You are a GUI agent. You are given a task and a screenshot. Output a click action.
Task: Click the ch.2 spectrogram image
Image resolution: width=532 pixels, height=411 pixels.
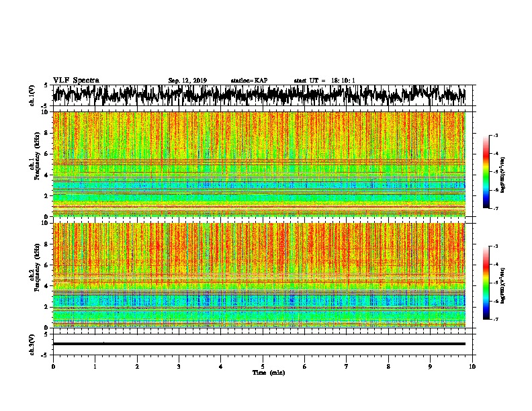click(259, 275)
